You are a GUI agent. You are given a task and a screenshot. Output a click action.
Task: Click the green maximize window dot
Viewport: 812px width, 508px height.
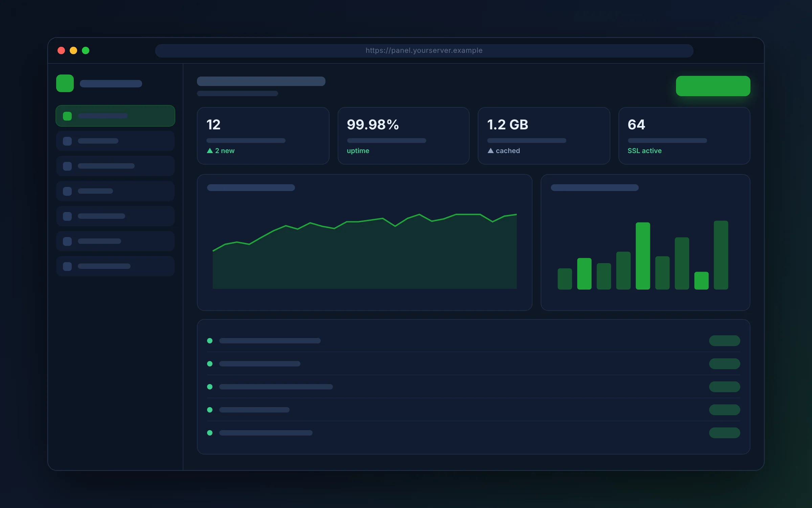point(86,50)
